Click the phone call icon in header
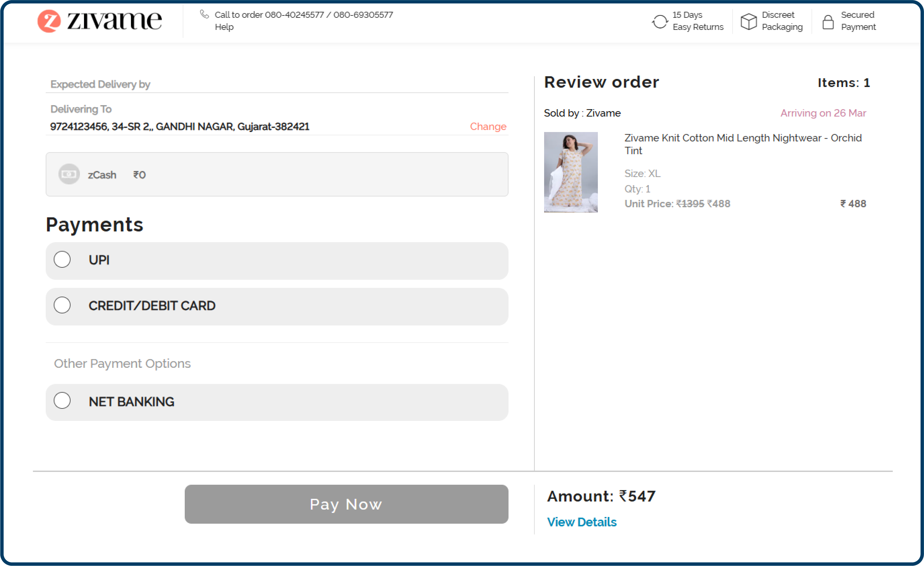The height and width of the screenshot is (566, 924). (x=204, y=13)
